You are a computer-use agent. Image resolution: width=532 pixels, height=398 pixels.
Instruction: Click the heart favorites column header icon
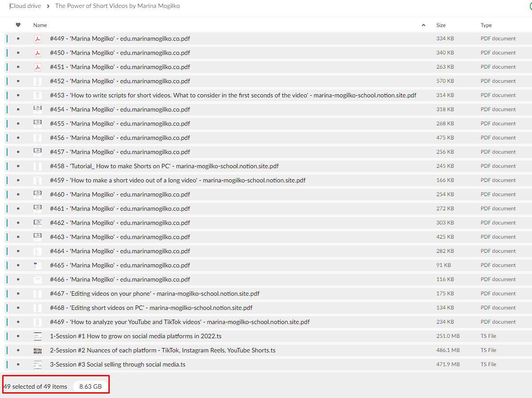point(18,25)
